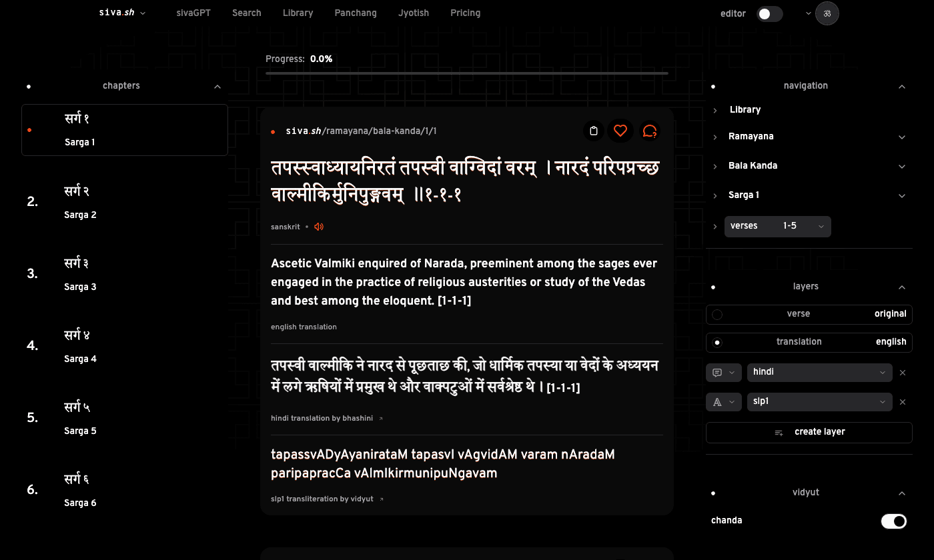This screenshot has height=560, width=934.
Task: Ask a question via the chat bubble icon
Action: (x=650, y=131)
